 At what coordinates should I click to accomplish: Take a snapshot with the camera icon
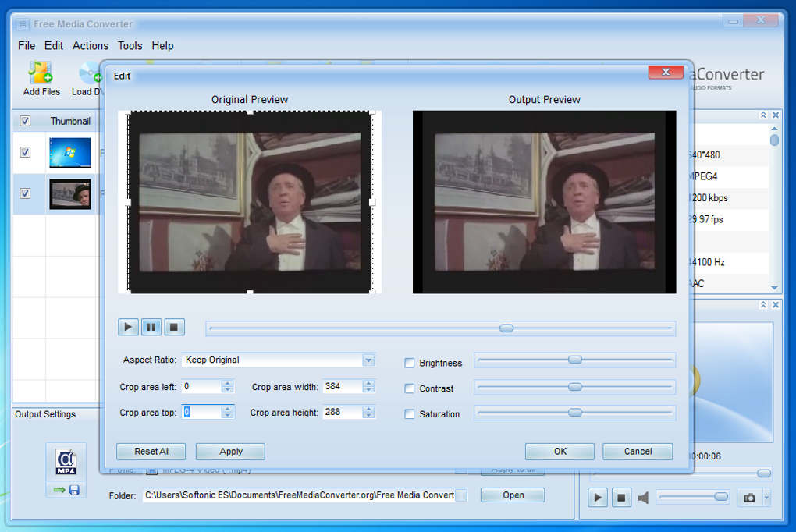pos(749,498)
